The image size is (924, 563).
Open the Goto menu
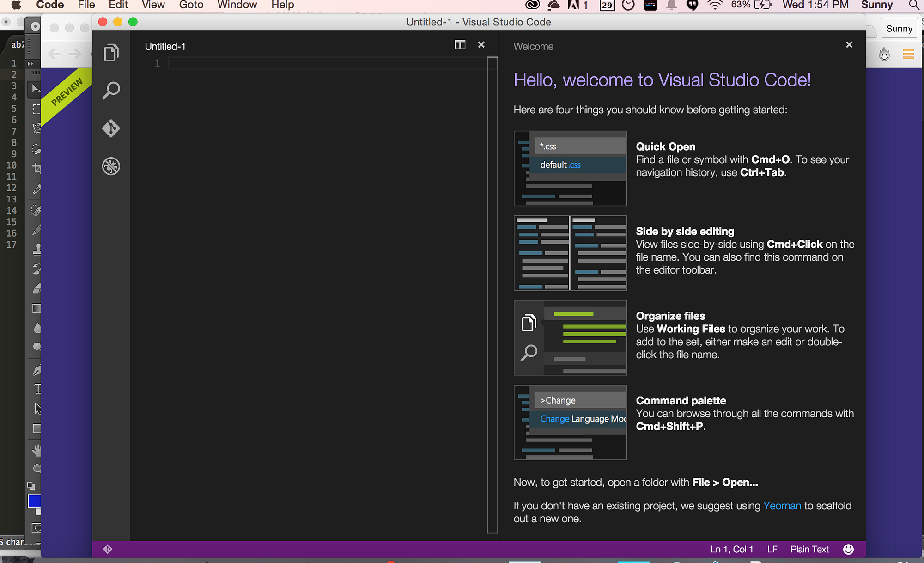click(x=191, y=5)
